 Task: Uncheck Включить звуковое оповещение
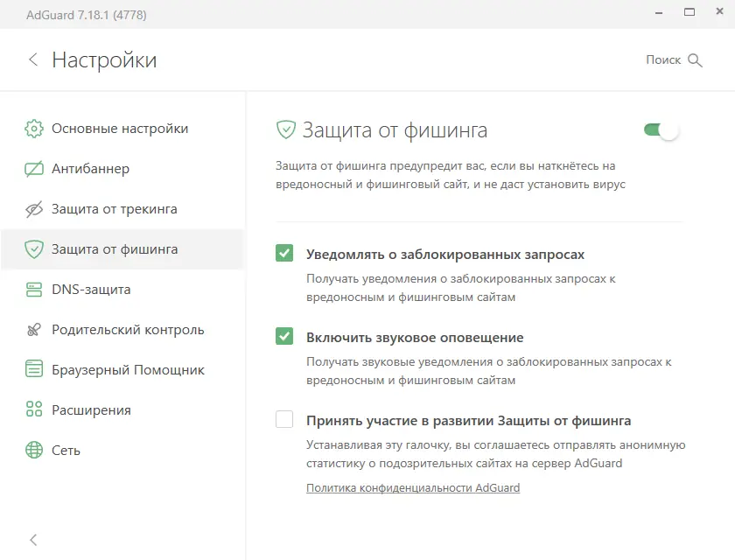pos(284,337)
